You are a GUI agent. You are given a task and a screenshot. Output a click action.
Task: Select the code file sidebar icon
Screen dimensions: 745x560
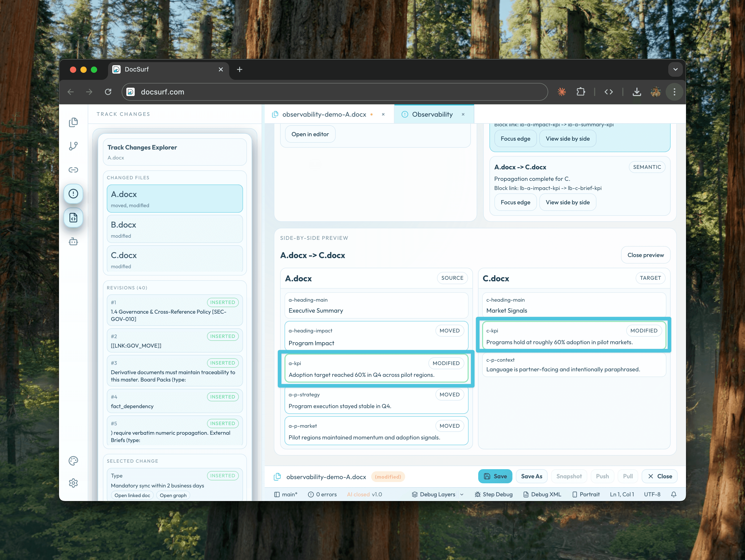73,218
